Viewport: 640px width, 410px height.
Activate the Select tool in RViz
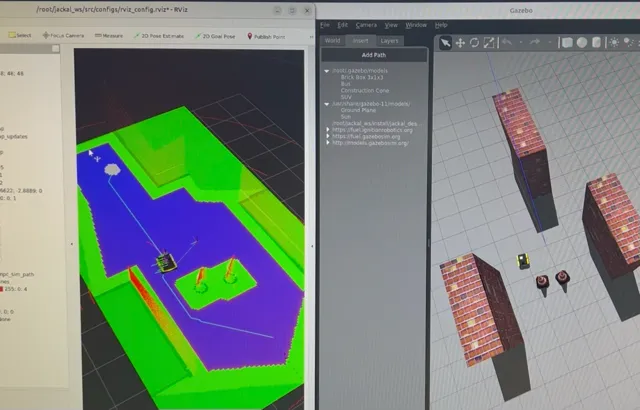[x=20, y=35]
